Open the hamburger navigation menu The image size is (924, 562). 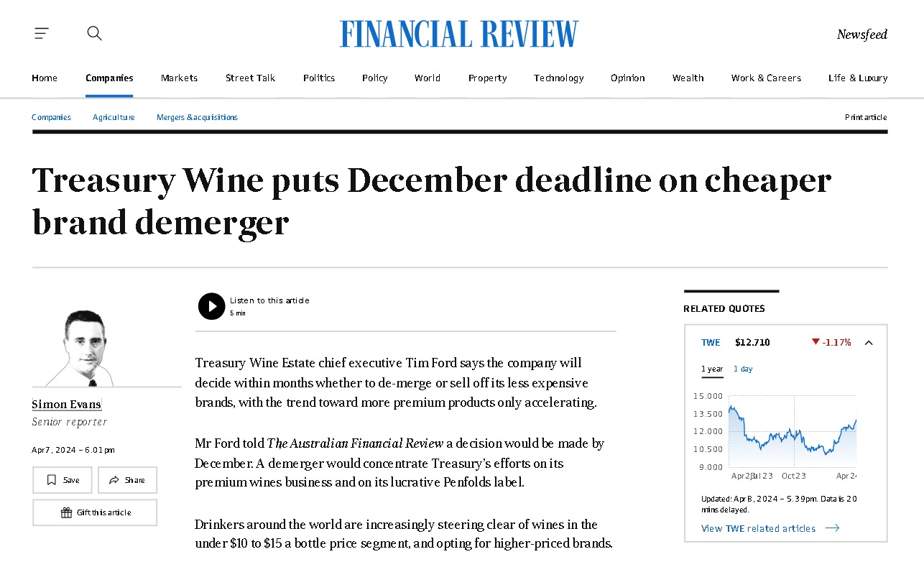[42, 33]
